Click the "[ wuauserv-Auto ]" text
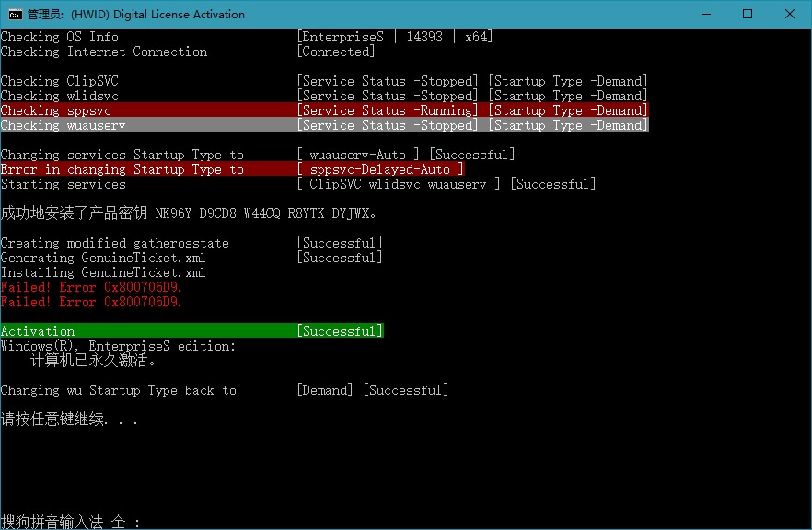 click(358, 155)
